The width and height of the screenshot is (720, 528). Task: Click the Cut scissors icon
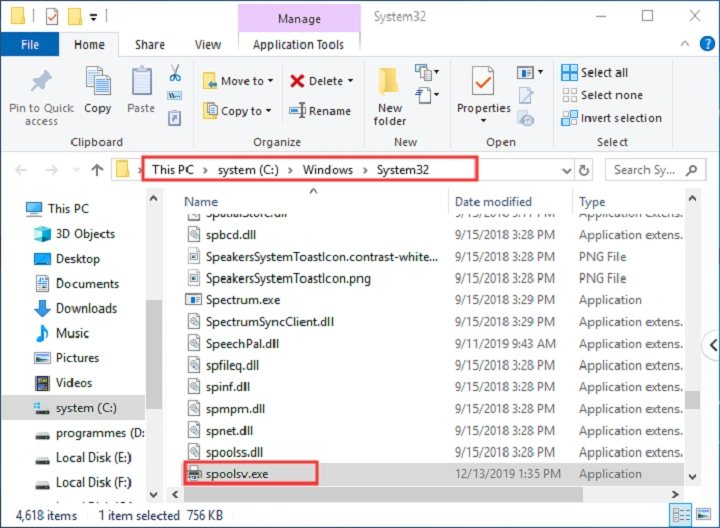click(174, 73)
